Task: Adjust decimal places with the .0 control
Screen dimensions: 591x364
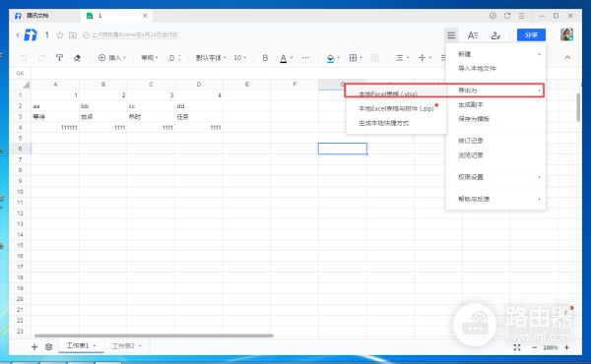Action: [174, 58]
